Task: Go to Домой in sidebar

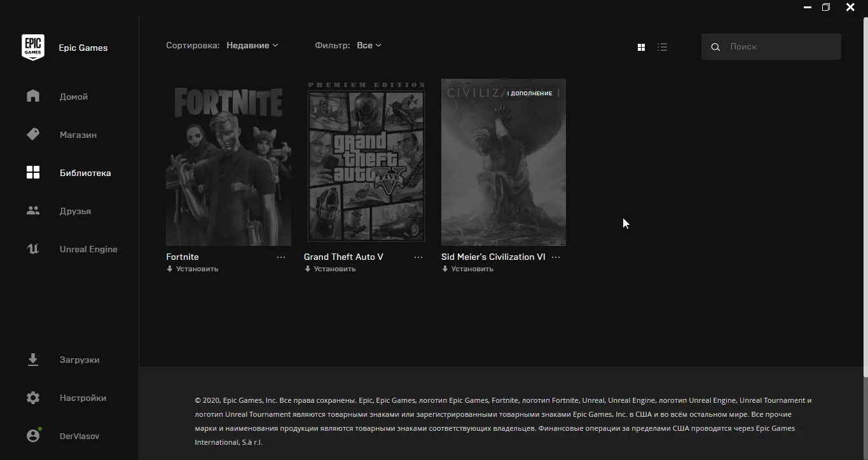Action: (74, 97)
